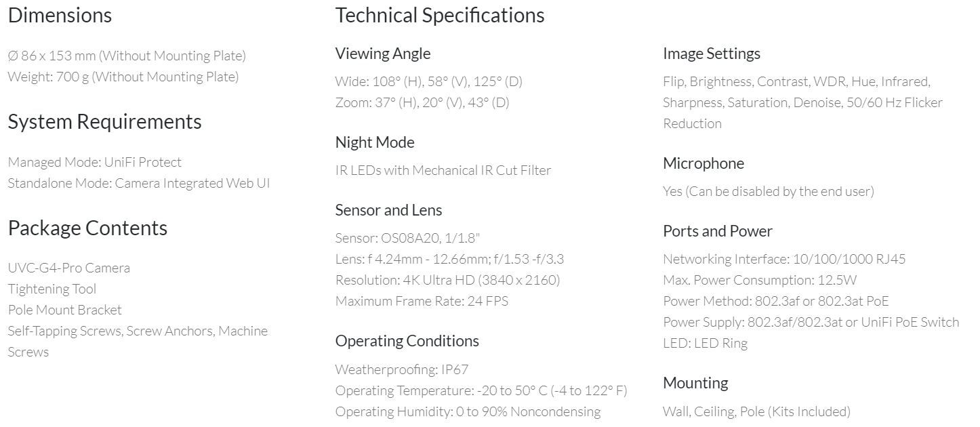Image resolution: width=980 pixels, height=427 pixels.
Task: Select the System Requirements heading
Action: pos(104,121)
